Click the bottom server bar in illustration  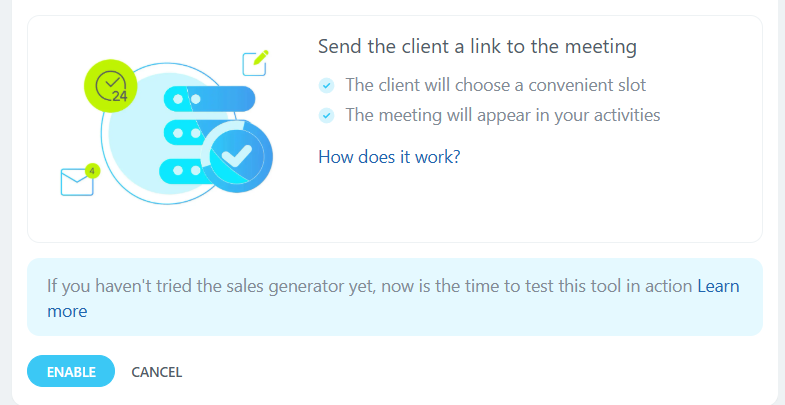coord(181,171)
